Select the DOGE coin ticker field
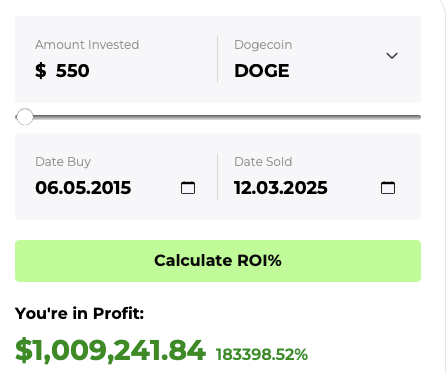Viewport: 446px width, 374px height. click(262, 71)
